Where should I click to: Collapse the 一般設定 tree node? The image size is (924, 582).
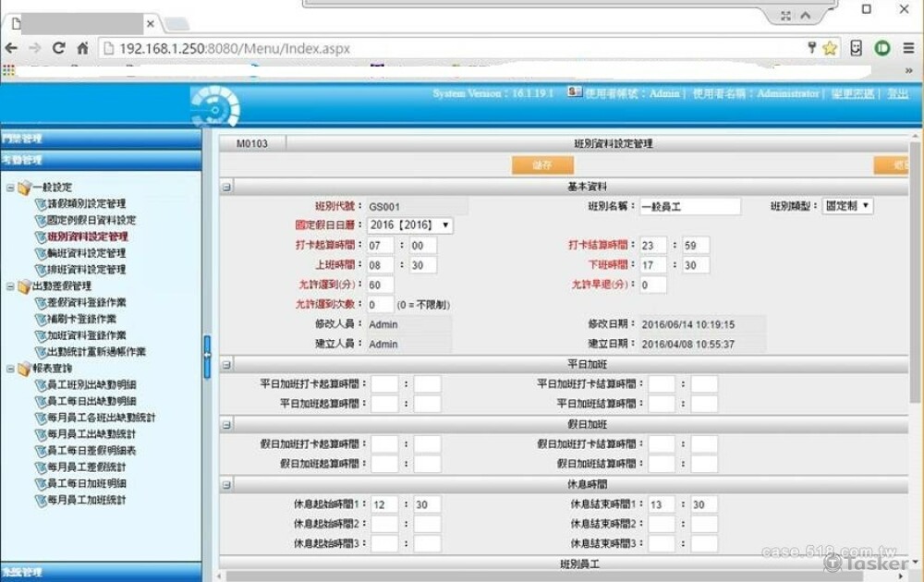9,187
